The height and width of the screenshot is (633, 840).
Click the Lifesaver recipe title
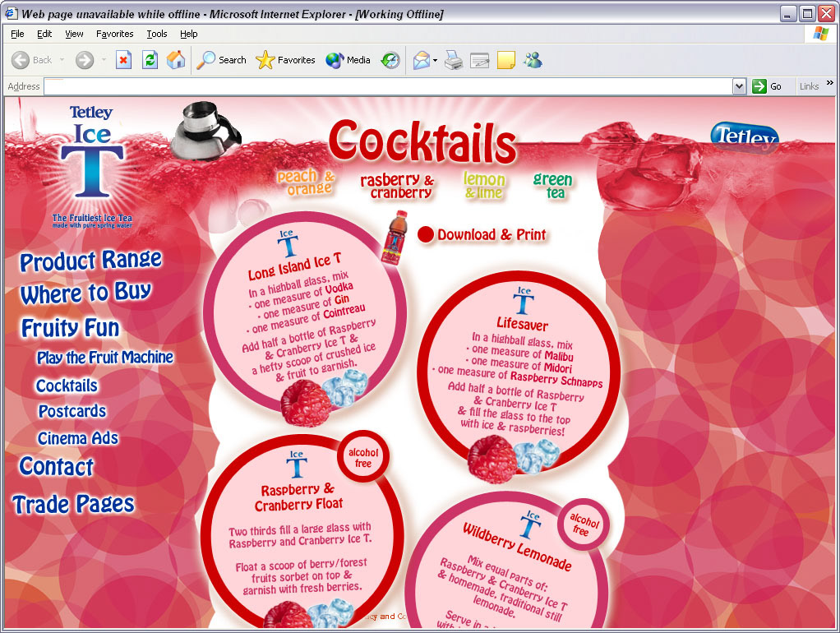[522, 324]
